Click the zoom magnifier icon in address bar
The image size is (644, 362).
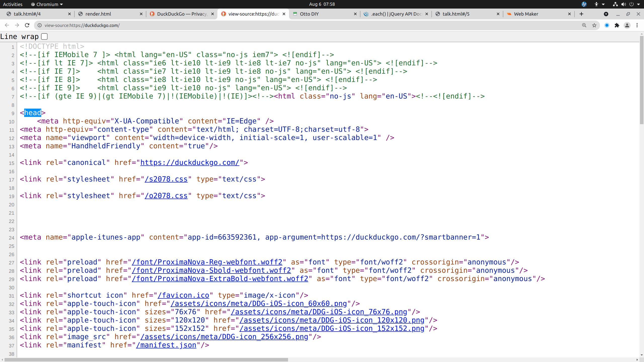pos(584,25)
